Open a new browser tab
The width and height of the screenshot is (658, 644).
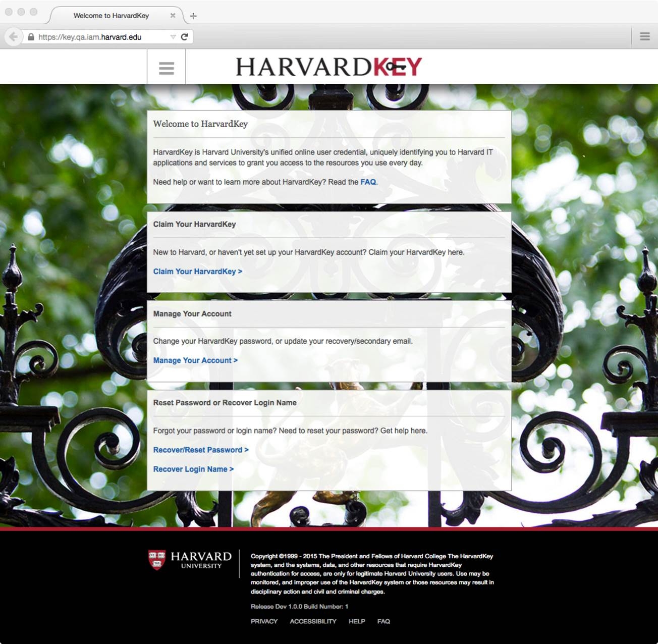[194, 16]
